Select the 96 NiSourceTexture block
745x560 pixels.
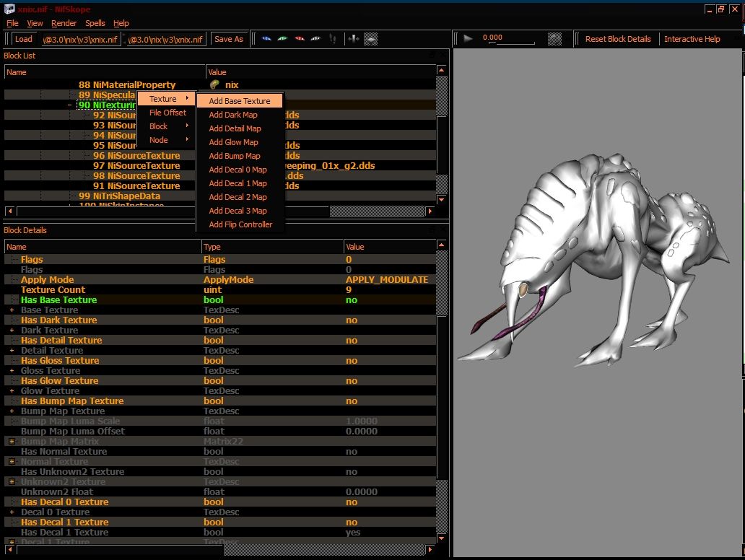(x=136, y=155)
